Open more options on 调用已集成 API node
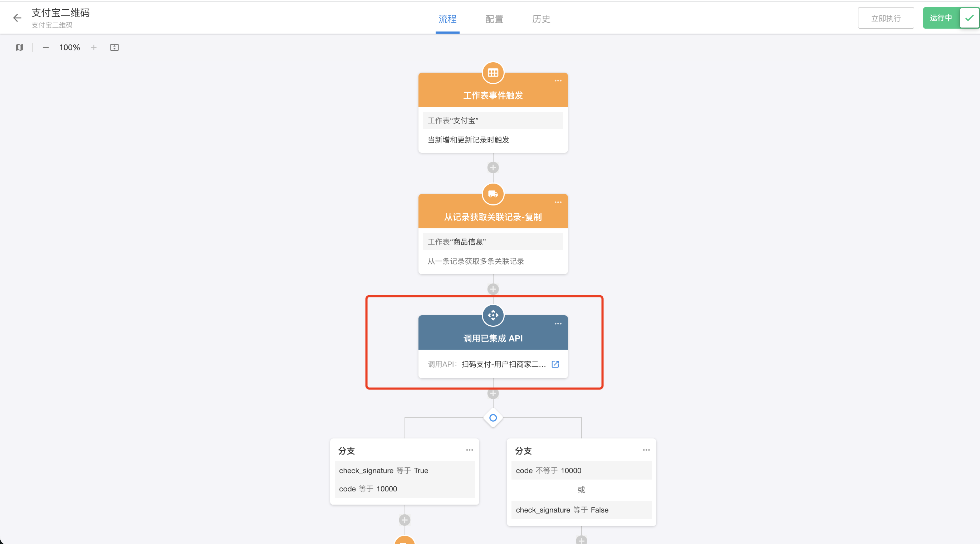This screenshot has height=544, width=980. (x=558, y=324)
